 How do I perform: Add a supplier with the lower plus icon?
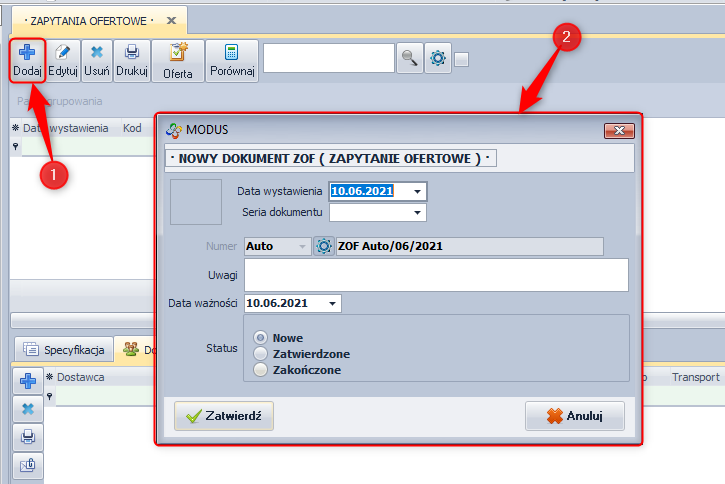pos(28,380)
